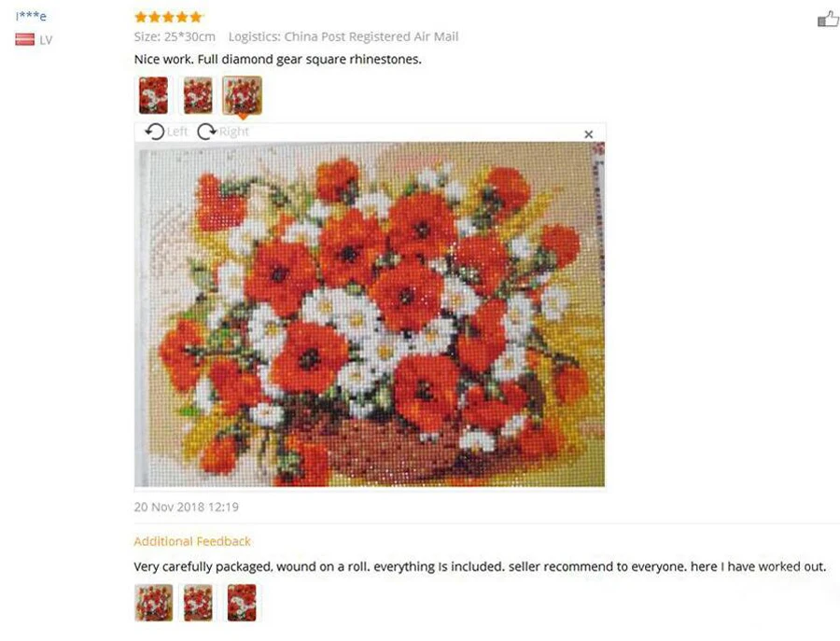This screenshot has width=840, height=641.
Task: Click the Additional Feedback heading
Action: pos(192,541)
